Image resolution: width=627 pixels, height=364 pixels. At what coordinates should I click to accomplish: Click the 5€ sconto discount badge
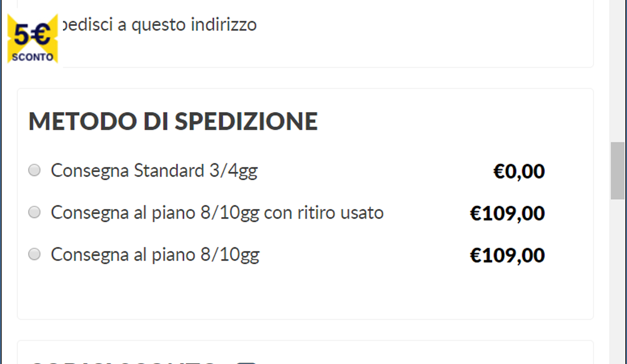pos(33,39)
